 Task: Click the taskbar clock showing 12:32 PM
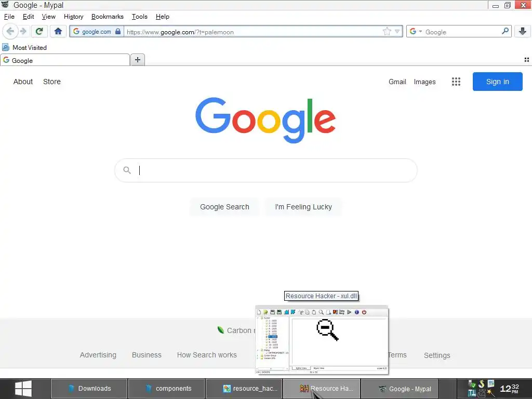pos(509,389)
